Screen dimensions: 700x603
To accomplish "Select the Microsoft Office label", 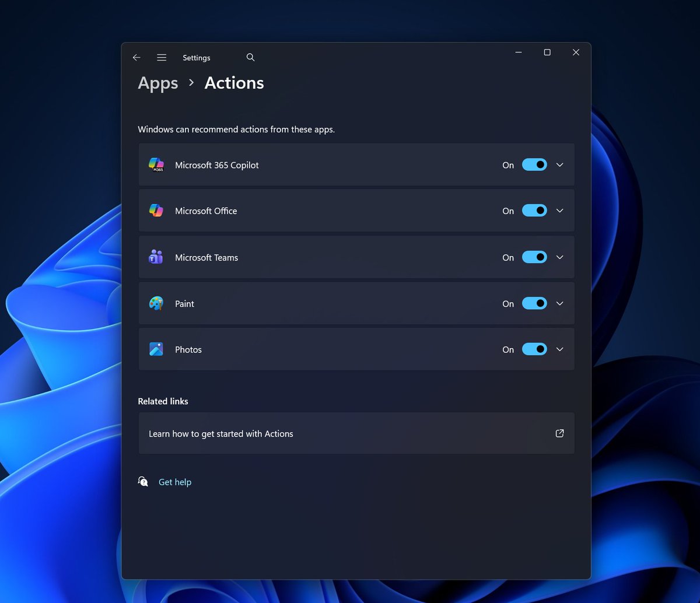I will [206, 211].
